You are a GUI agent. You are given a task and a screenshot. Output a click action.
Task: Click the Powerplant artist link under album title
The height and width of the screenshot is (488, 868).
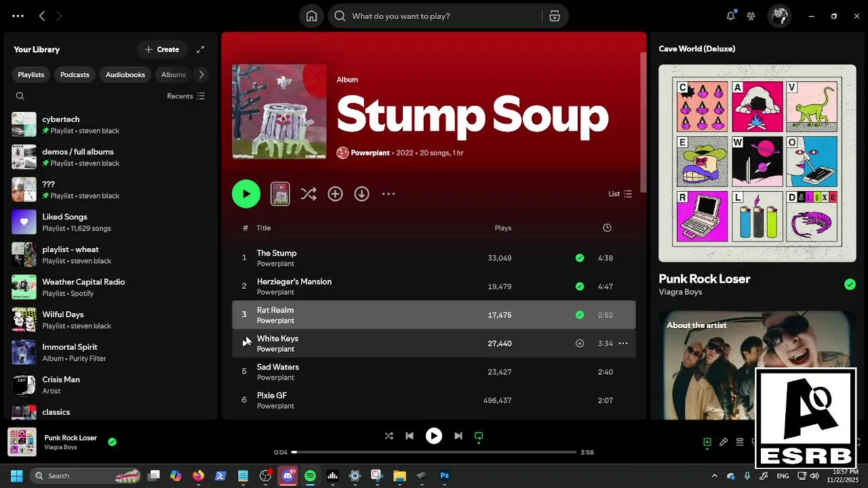pos(370,153)
